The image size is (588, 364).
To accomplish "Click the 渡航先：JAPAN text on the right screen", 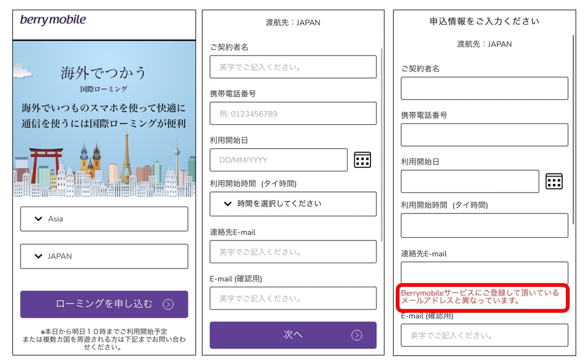I will coord(484,44).
